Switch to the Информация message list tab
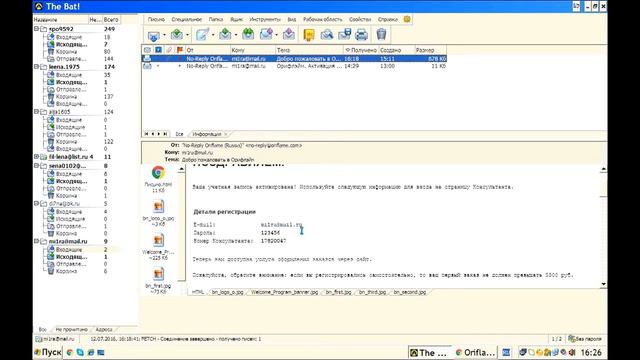 207,134
